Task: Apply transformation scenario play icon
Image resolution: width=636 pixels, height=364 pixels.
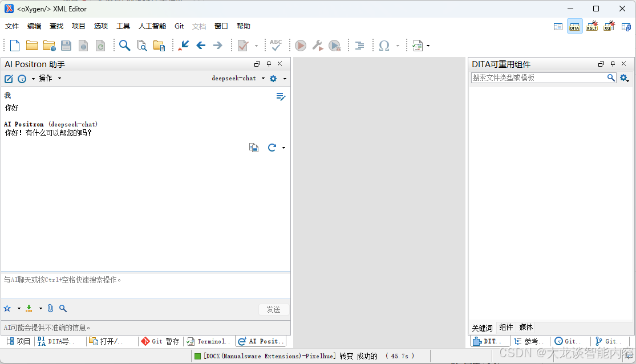Action: click(x=301, y=46)
